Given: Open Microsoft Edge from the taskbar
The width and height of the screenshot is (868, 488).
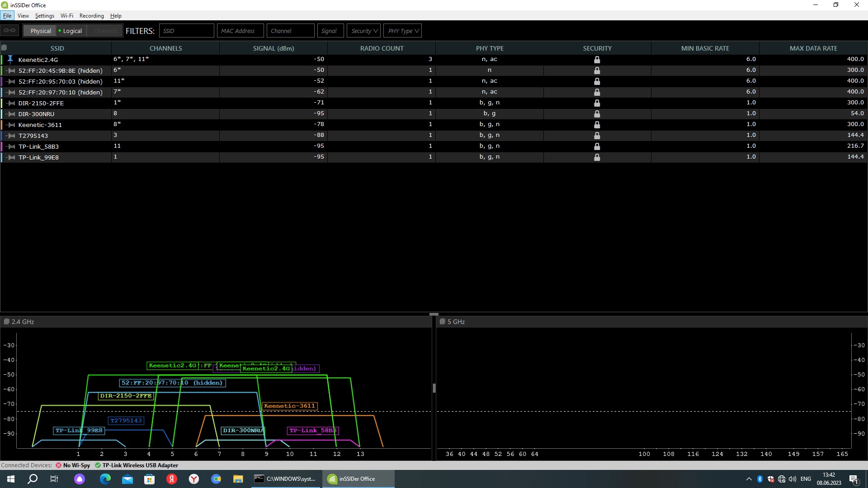Looking at the screenshot, I should click(105, 479).
